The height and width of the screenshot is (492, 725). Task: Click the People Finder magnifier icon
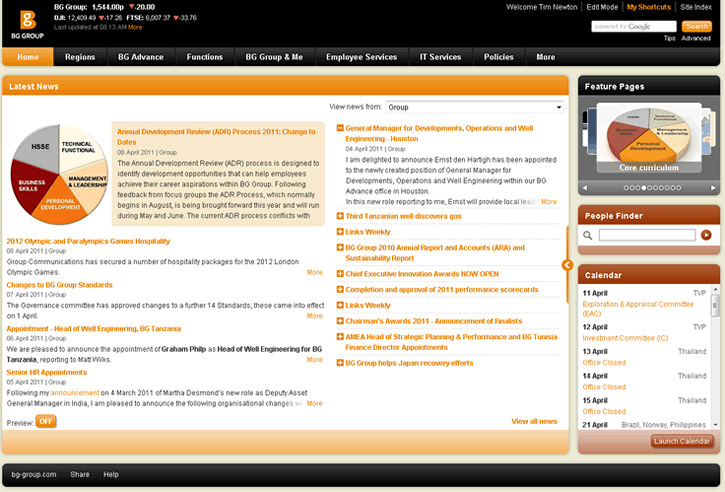click(587, 235)
